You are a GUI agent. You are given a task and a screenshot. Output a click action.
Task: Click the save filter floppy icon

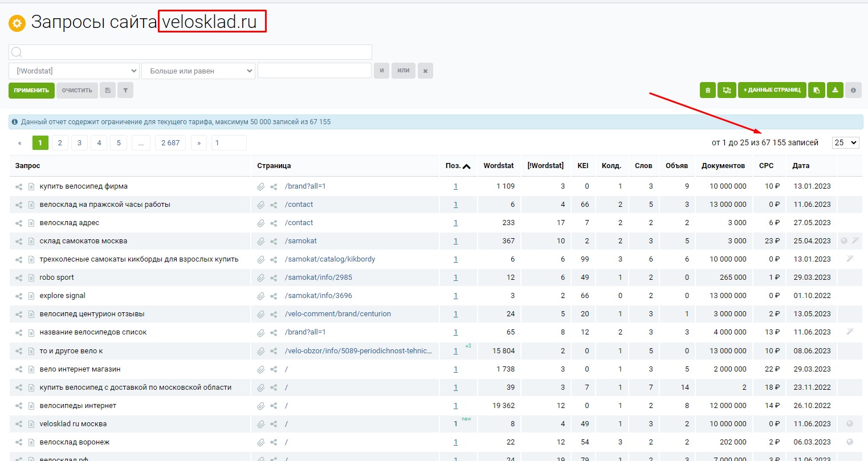click(108, 90)
